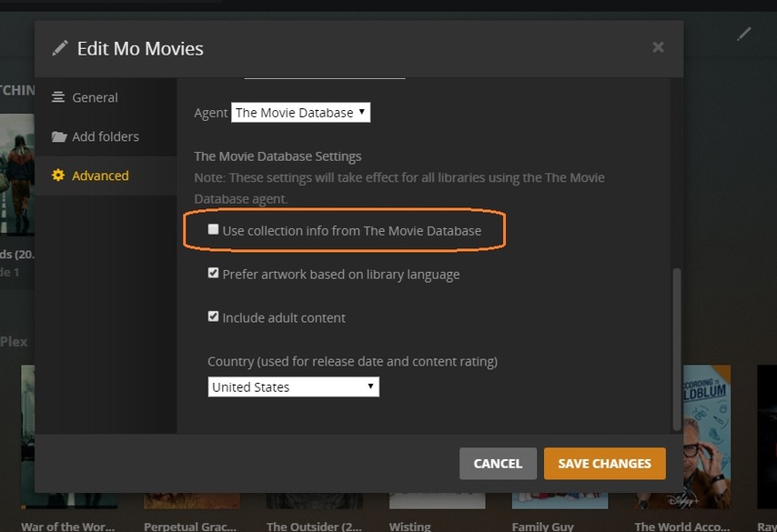Open The World According poster thumbnail
The width and height of the screenshot is (777, 532).
click(x=707, y=437)
